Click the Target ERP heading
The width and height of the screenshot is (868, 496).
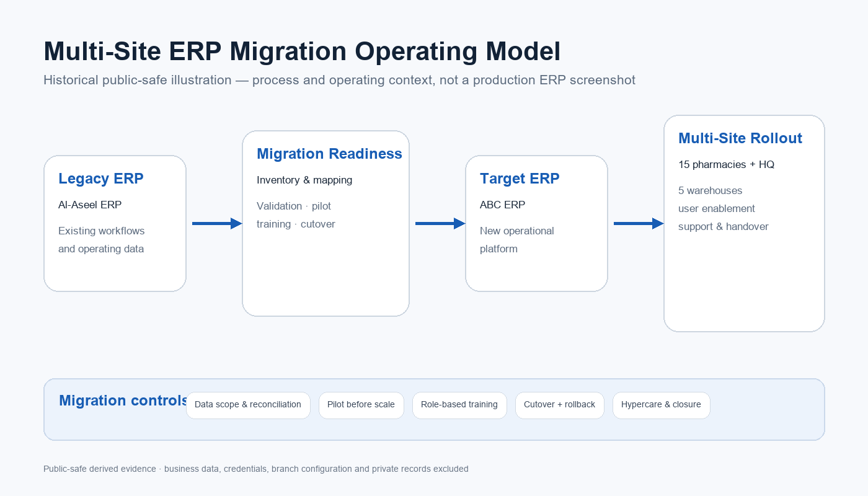point(520,179)
